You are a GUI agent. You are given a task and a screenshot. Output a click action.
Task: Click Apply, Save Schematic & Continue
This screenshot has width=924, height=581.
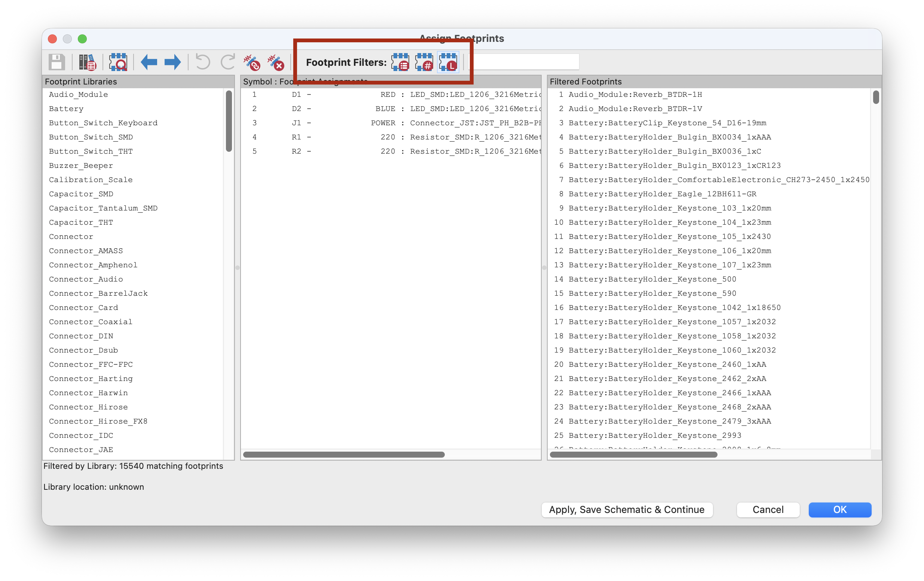(x=627, y=510)
